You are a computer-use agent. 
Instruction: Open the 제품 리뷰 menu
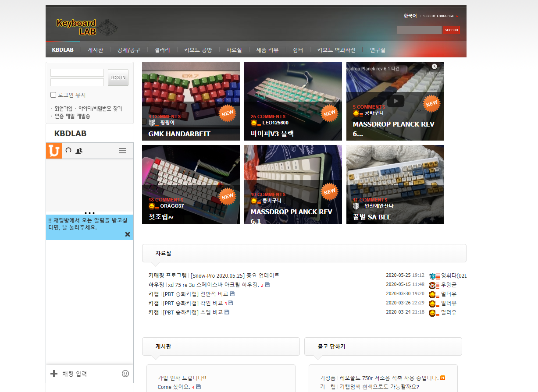267,50
